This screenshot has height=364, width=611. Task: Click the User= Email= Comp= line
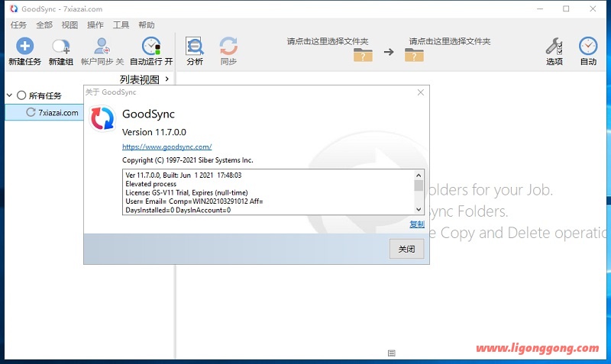pyautogui.click(x=194, y=201)
